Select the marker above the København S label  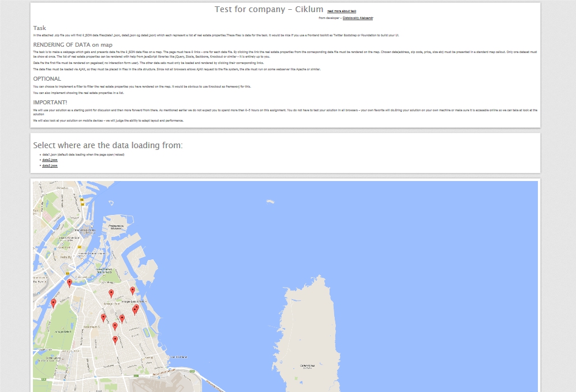coord(103,318)
